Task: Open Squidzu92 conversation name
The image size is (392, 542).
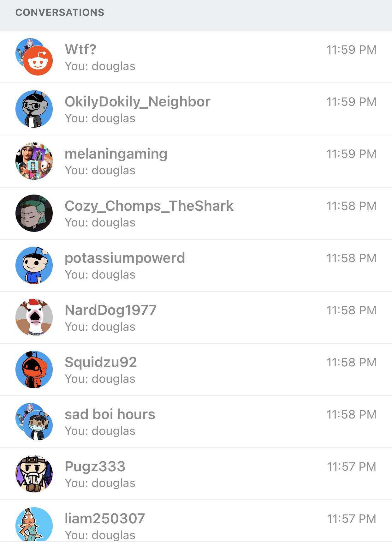Action: tap(101, 362)
